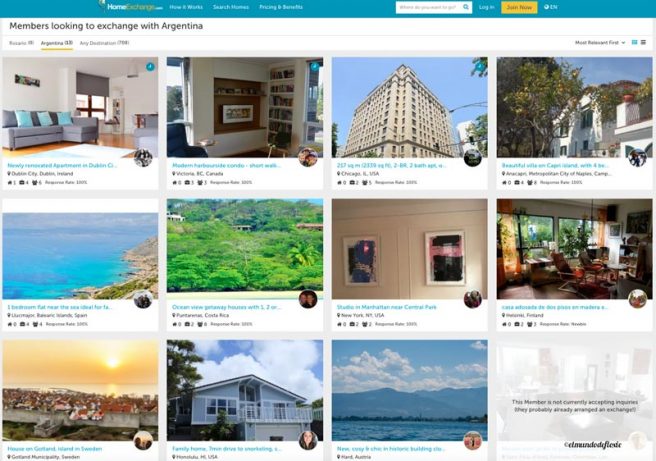Open Chicago listing owner's avatar
Viewport: 656px width, 461px height.
point(473,158)
